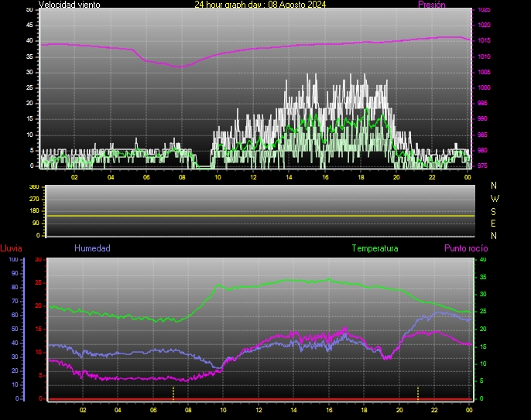Click the 22 hour label under temperature graph
This screenshot has width=531, height=420.
(x=434, y=410)
